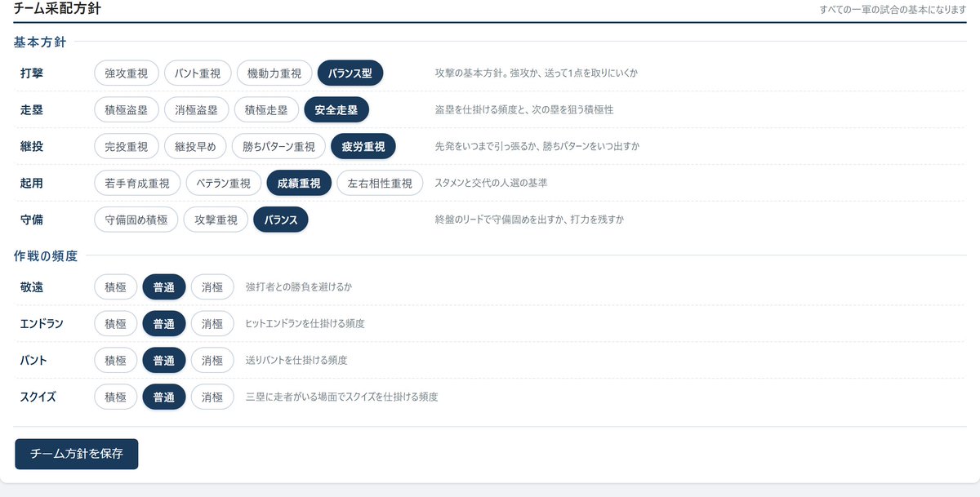Viewport: 980px width, 497px height.
Task: Click the 起用 row label
Action: point(32,183)
